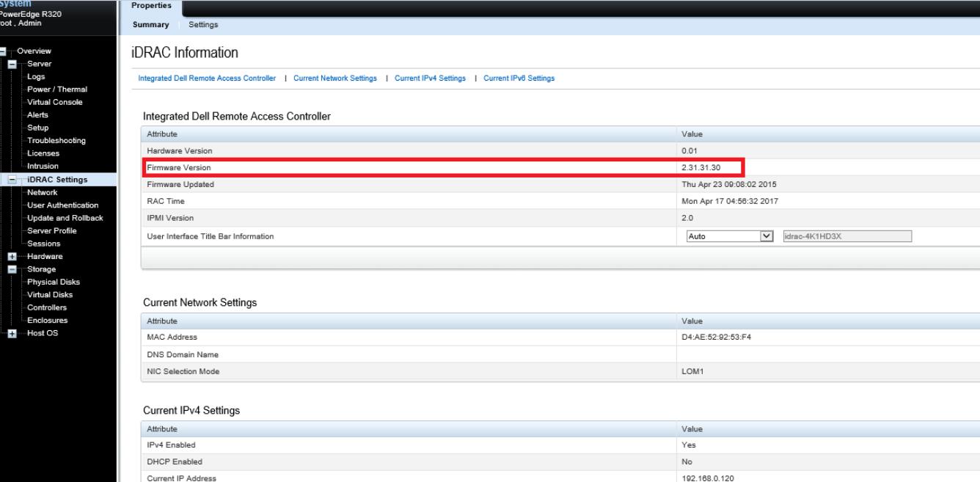Open Physical Disks under Storage
The image size is (980, 482).
53,282
